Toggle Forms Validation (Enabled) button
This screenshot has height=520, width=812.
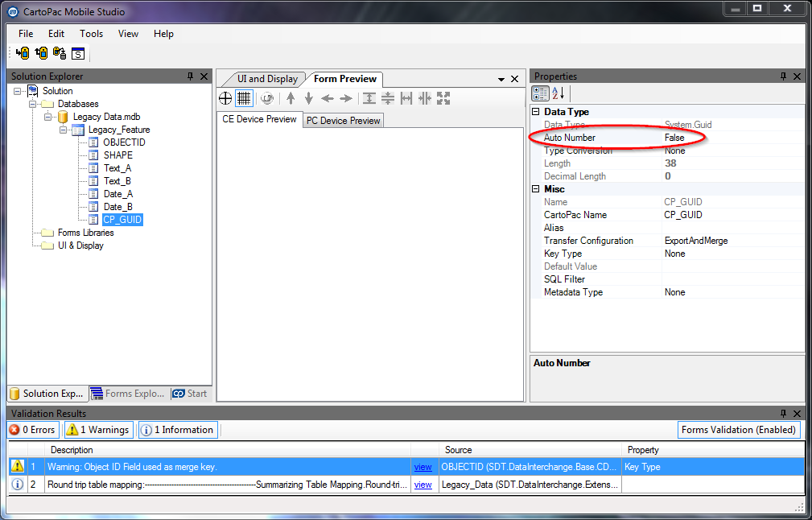[738, 430]
